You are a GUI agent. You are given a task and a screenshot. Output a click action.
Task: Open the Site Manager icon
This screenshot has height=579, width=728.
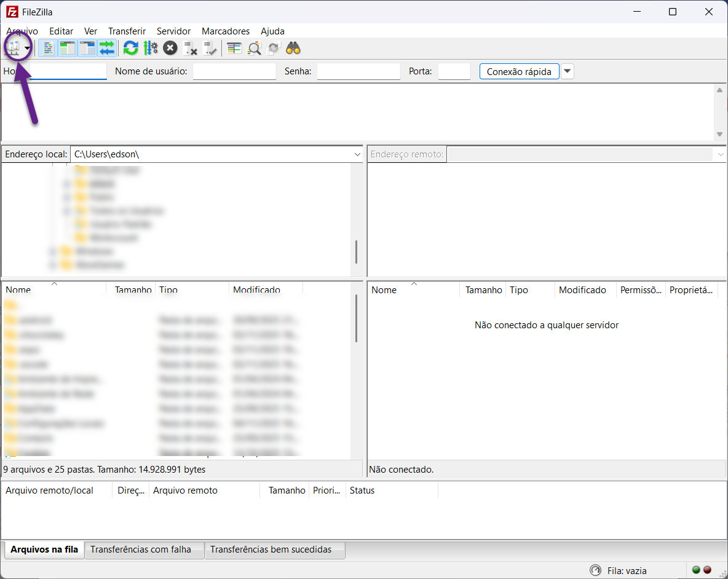[14, 48]
